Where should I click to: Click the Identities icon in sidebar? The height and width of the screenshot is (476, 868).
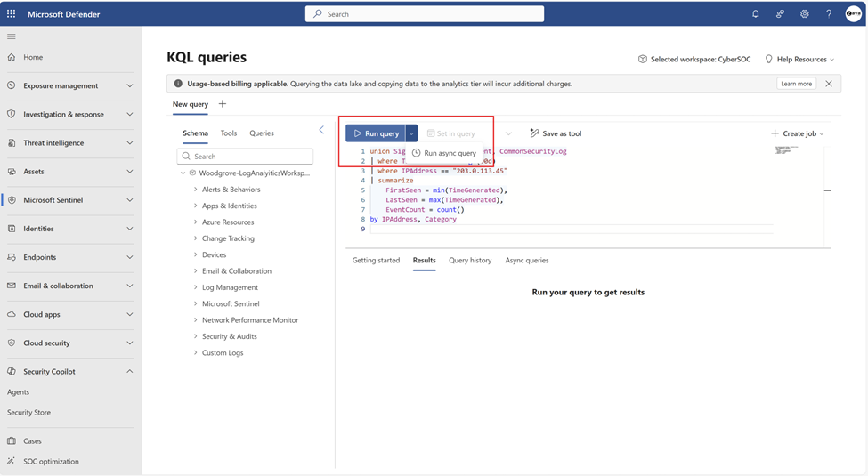pos(11,229)
